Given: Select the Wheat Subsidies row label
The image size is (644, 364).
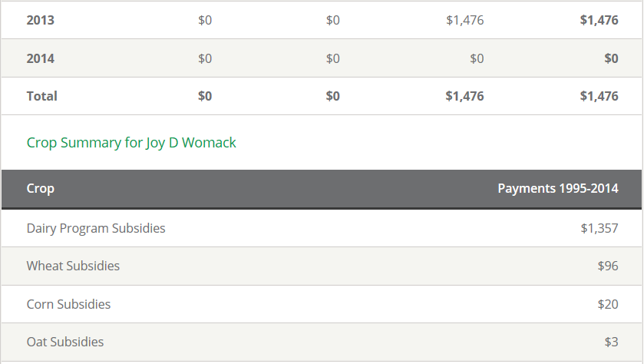Looking at the screenshot, I should pos(73,266).
